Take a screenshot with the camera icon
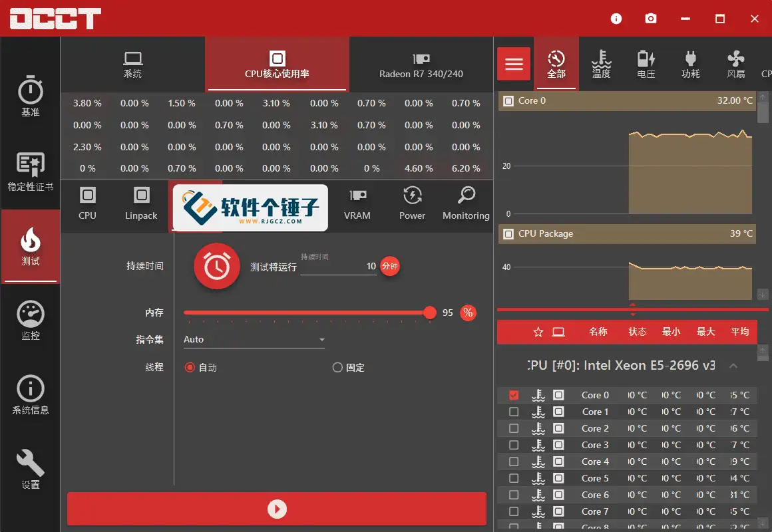The width and height of the screenshot is (772, 532). click(x=651, y=19)
